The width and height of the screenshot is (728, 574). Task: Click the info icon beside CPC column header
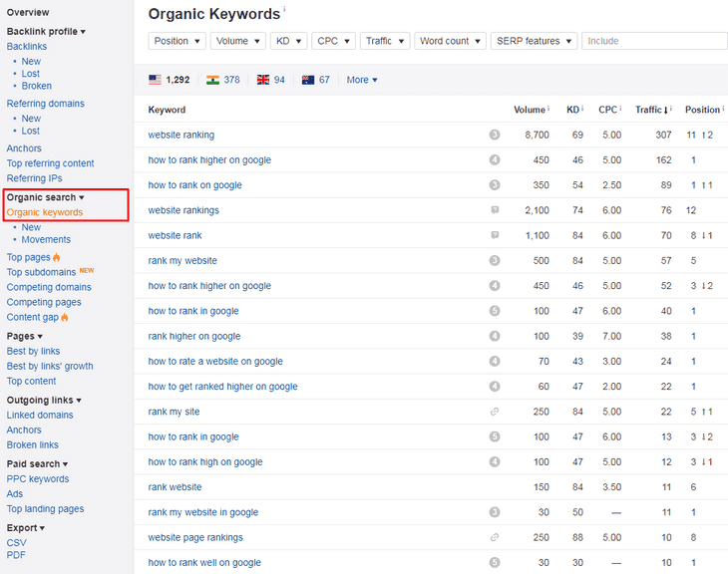click(620, 108)
